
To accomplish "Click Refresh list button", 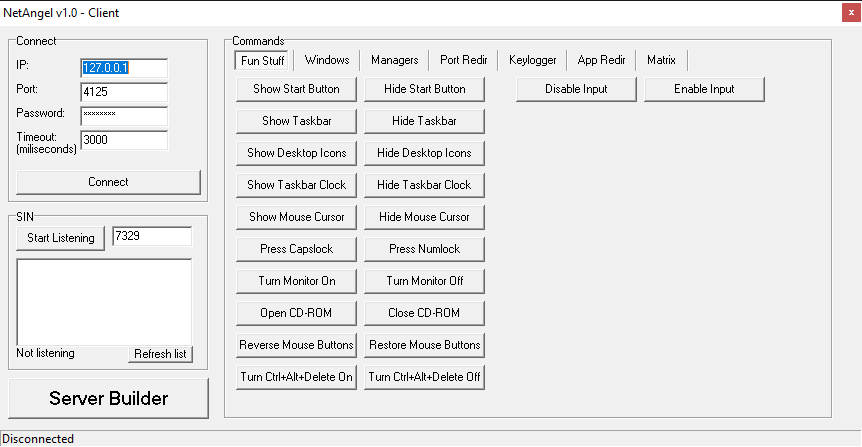I will click(160, 354).
